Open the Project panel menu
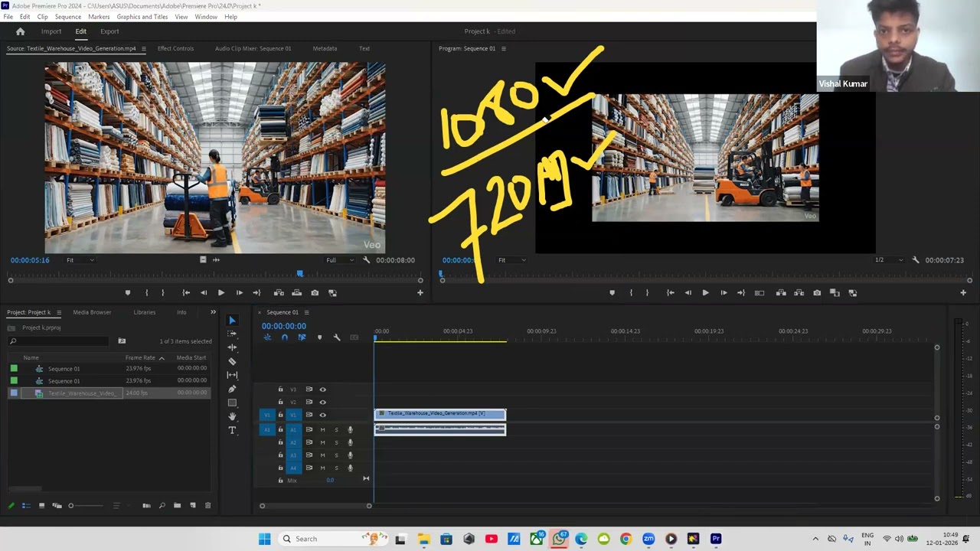 [x=58, y=312]
